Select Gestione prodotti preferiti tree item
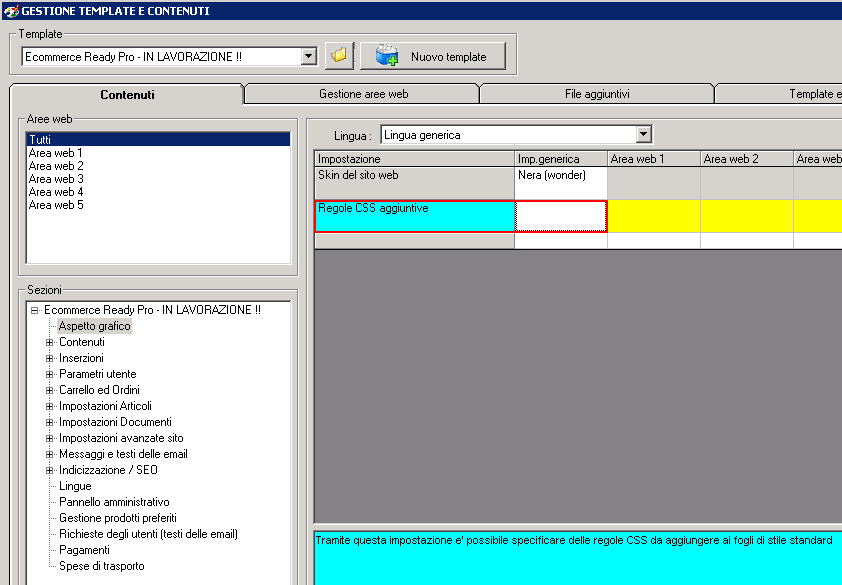 click(x=118, y=518)
